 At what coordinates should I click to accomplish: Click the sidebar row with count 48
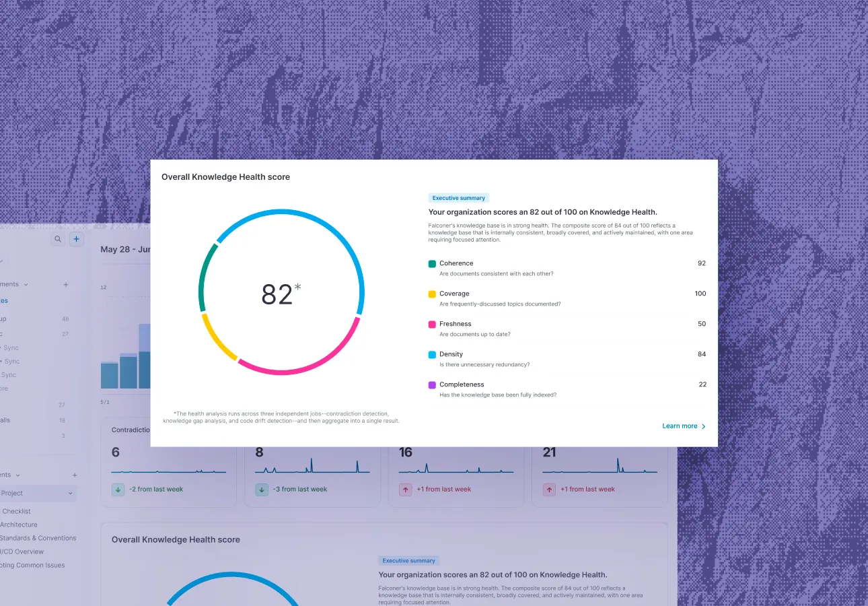point(35,319)
